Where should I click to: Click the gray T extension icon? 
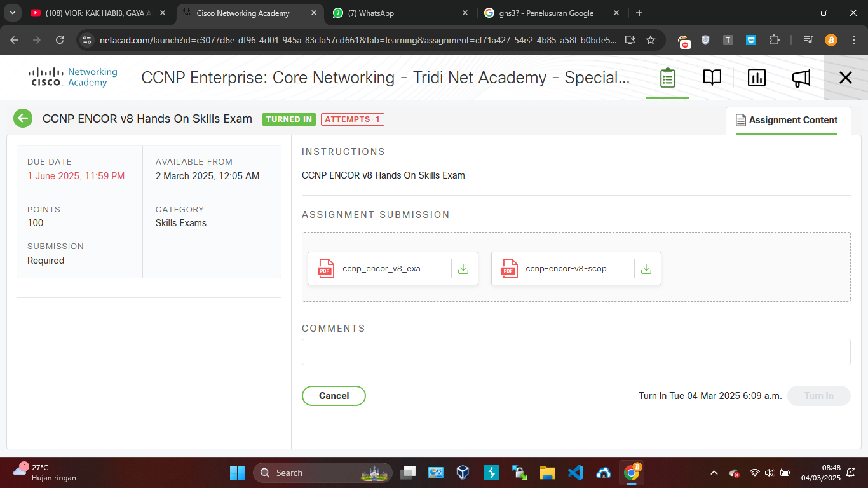[x=728, y=40]
